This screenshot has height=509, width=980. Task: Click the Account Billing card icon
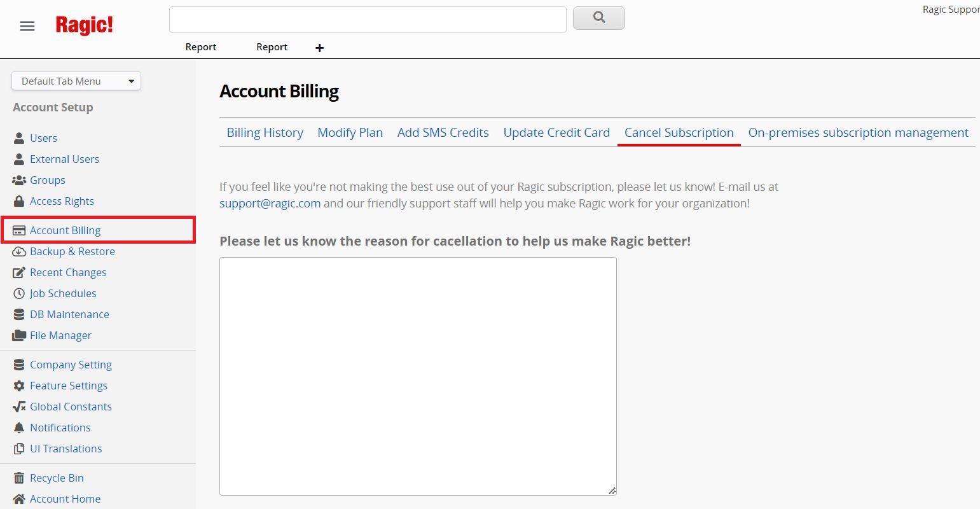coord(19,230)
